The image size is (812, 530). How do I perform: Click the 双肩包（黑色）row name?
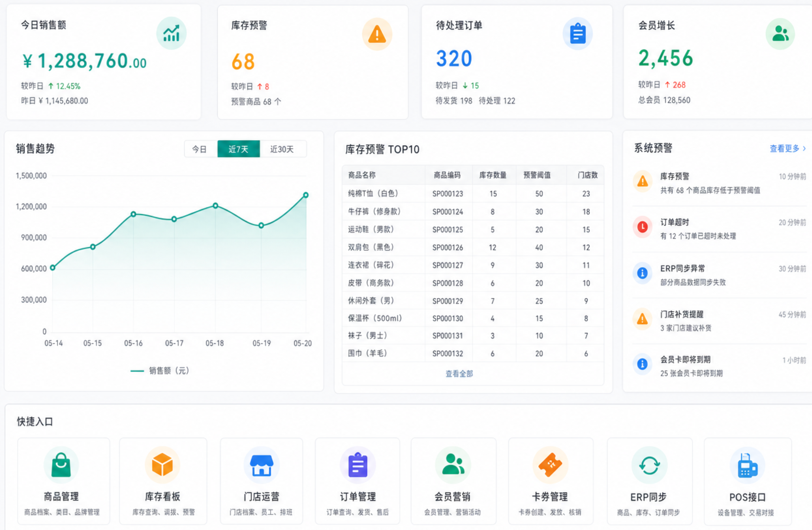click(x=371, y=247)
